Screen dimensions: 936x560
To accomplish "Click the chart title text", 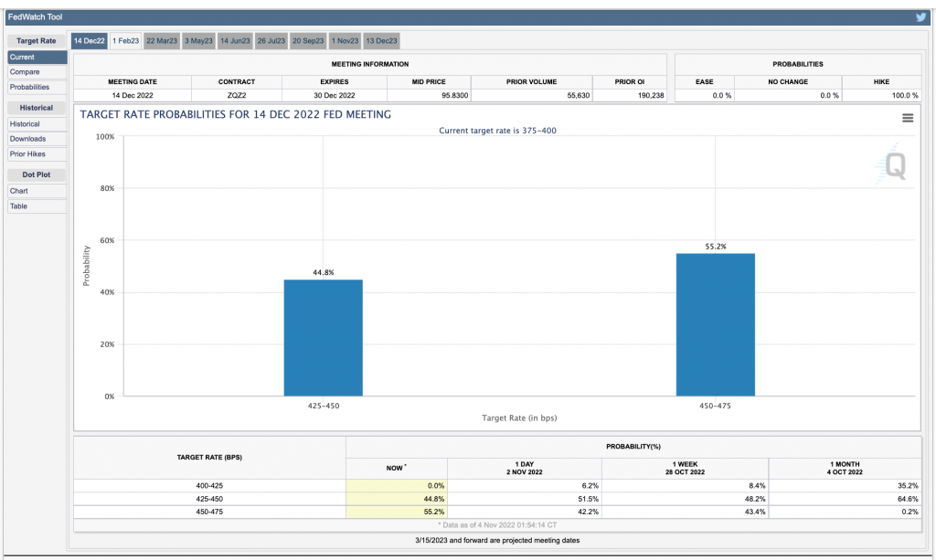I will pyautogui.click(x=236, y=114).
